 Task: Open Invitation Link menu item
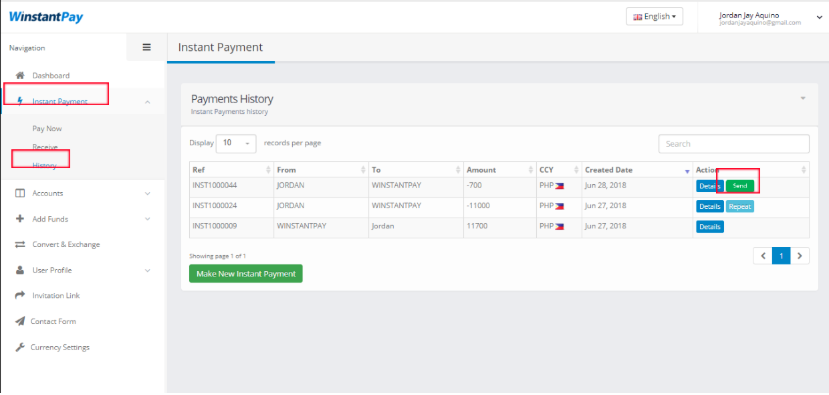pos(56,296)
